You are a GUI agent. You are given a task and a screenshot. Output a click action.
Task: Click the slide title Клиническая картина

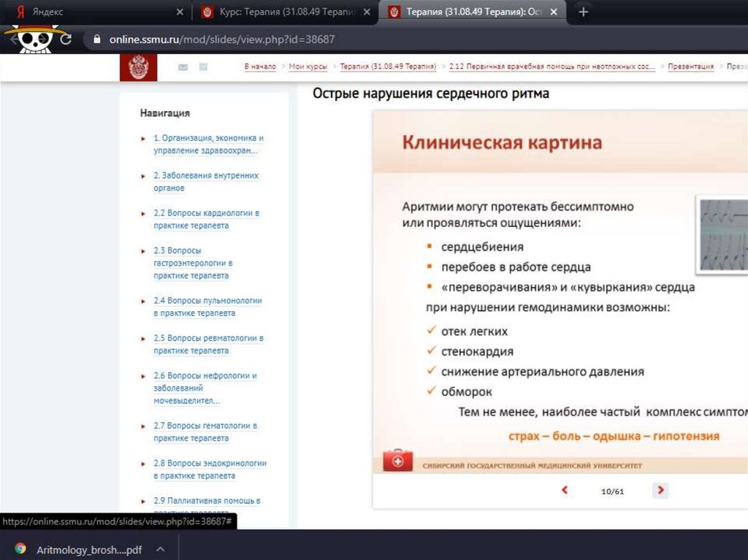(502, 142)
